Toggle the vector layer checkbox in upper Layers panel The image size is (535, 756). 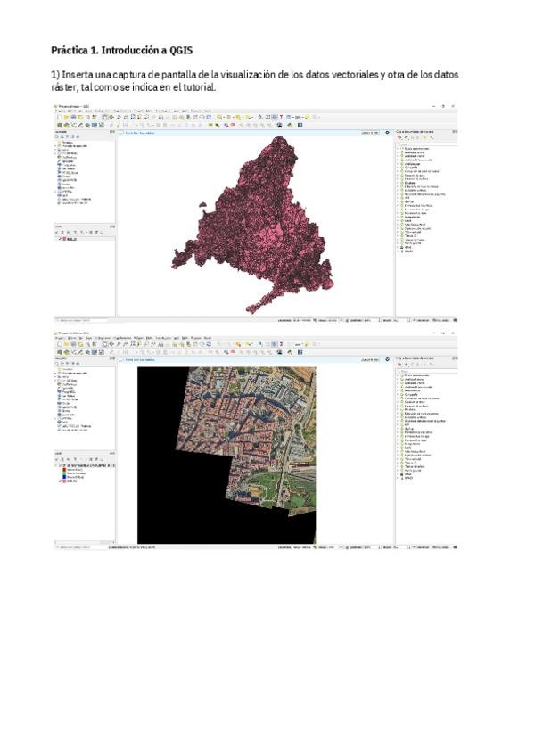point(59,239)
